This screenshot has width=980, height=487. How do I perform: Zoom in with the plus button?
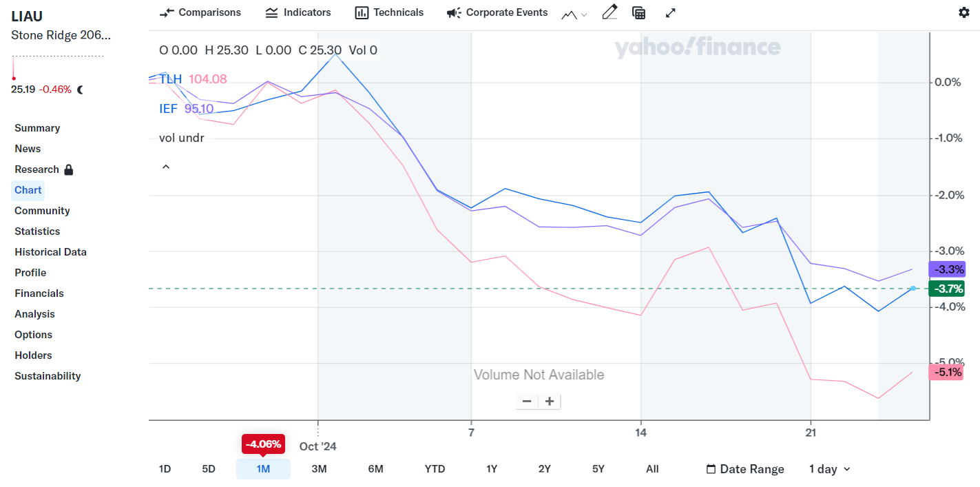550,401
